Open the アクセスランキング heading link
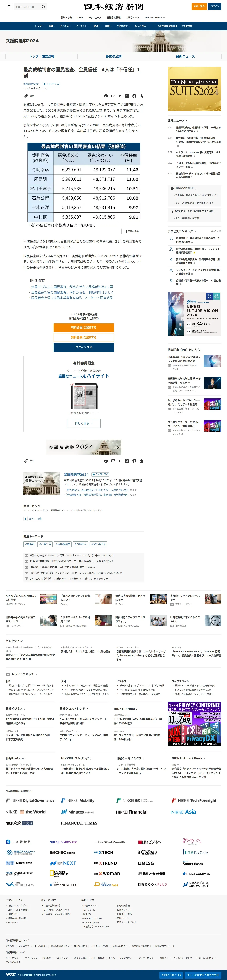The height and width of the screenshot is (980, 227). pyautogui.click(x=182, y=231)
